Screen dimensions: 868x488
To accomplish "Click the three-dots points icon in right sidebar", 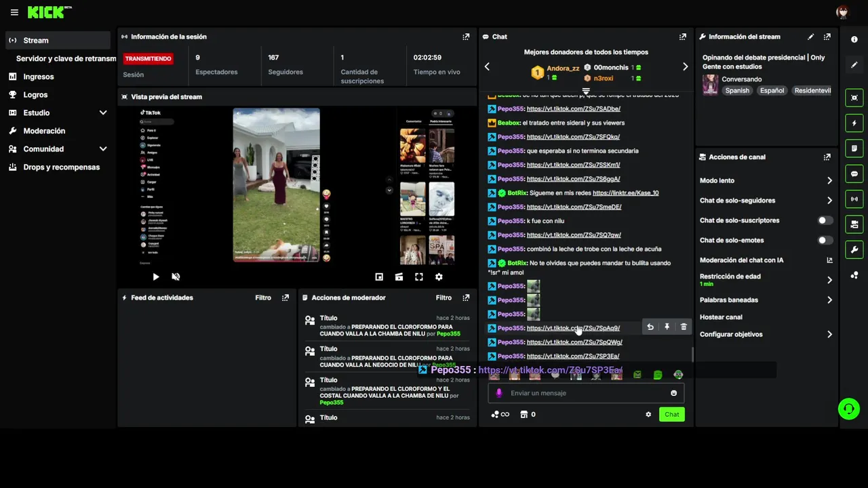I will pos(854,275).
